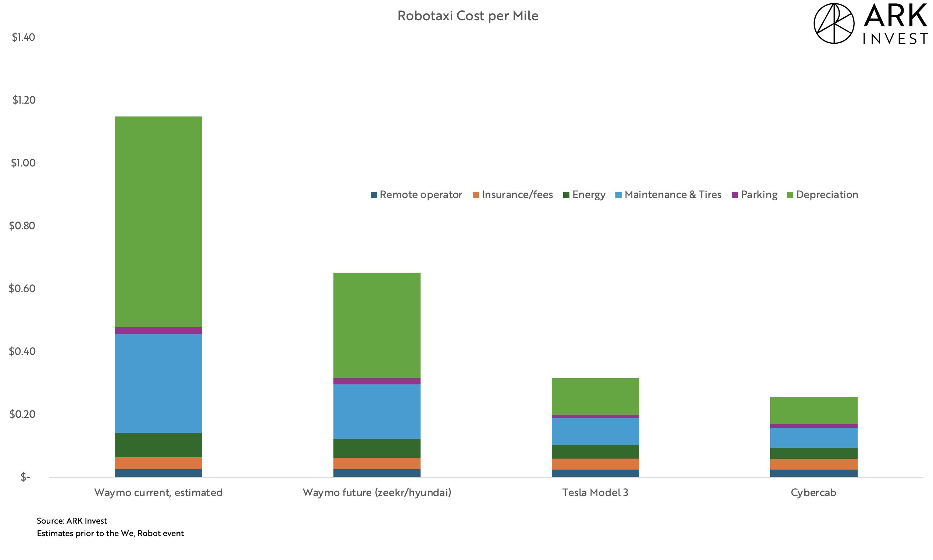Click the Energy legend swatch
The height and width of the screenshot is (560, 933).
(566, 195)
